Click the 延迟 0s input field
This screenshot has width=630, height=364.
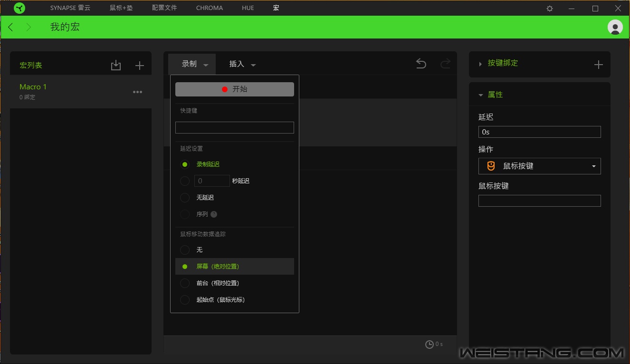coord(539,132)
